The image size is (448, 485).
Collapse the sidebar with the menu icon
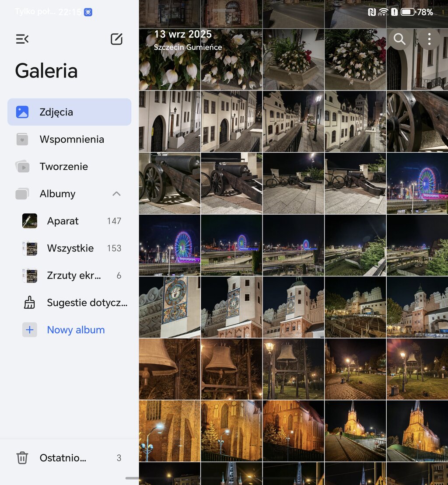click(22, 39)
